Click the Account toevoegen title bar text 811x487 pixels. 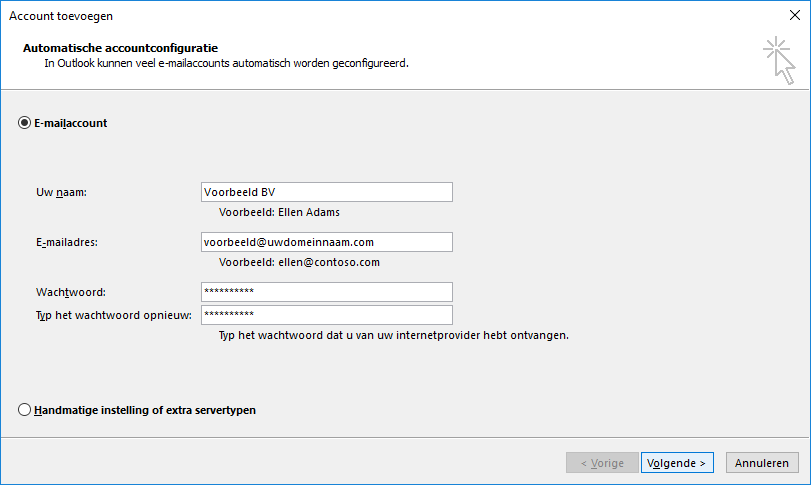click(x=61, y=16)
